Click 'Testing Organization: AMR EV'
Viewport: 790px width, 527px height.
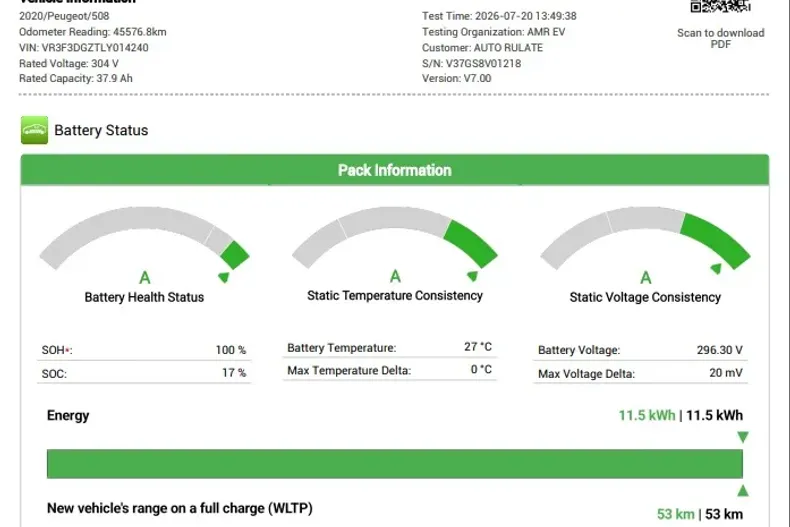click(x=494, y=32)
